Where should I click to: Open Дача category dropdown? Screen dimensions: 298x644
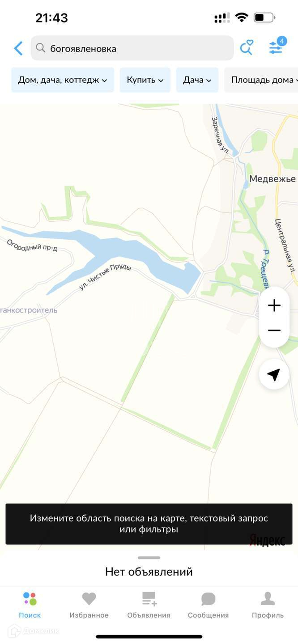197,80
